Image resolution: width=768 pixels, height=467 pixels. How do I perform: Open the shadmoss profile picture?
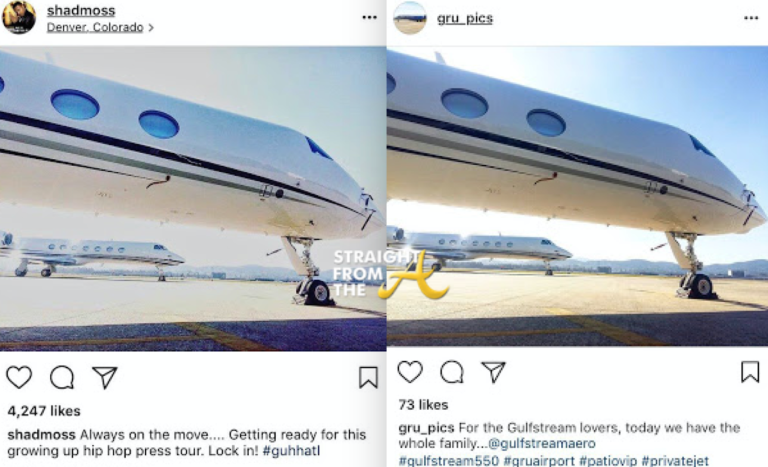19,18
